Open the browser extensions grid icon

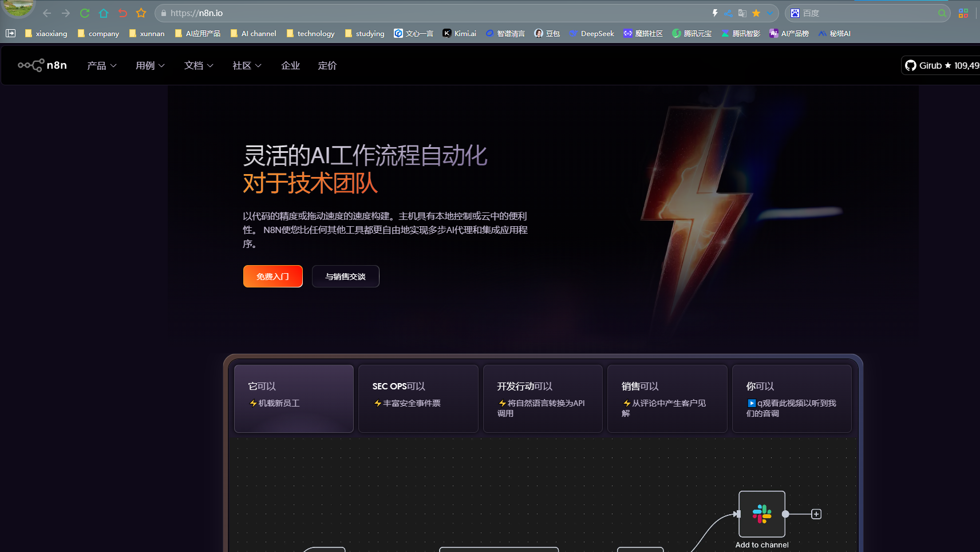click(963, 13)
